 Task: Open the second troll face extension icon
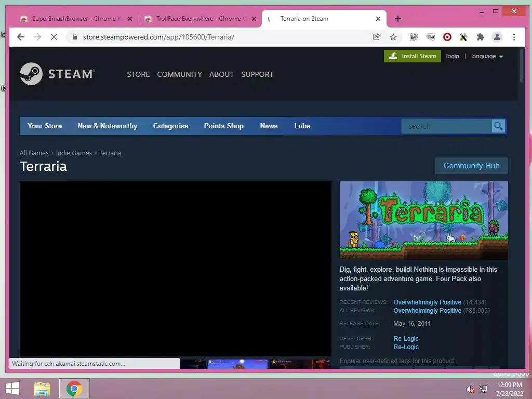(431, 37)
